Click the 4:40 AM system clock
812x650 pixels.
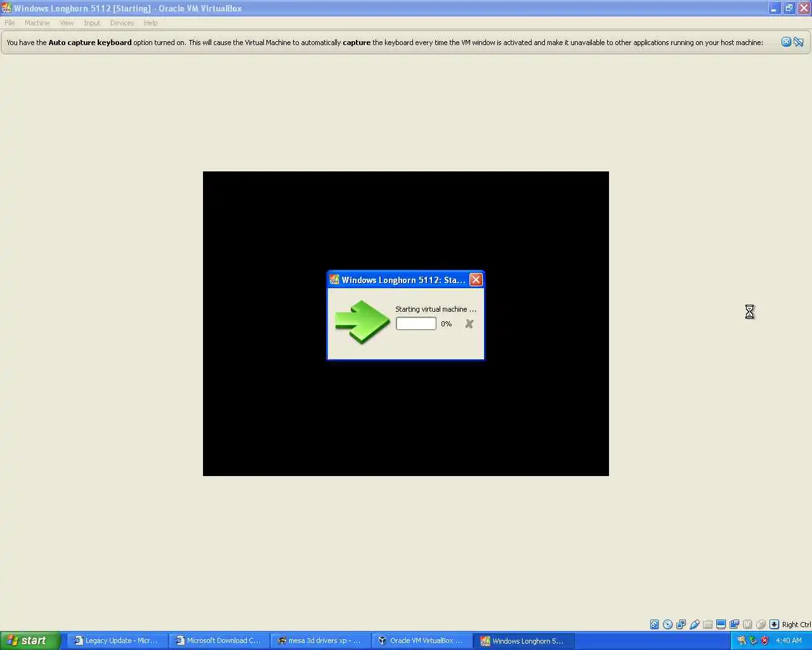point(789,640)
